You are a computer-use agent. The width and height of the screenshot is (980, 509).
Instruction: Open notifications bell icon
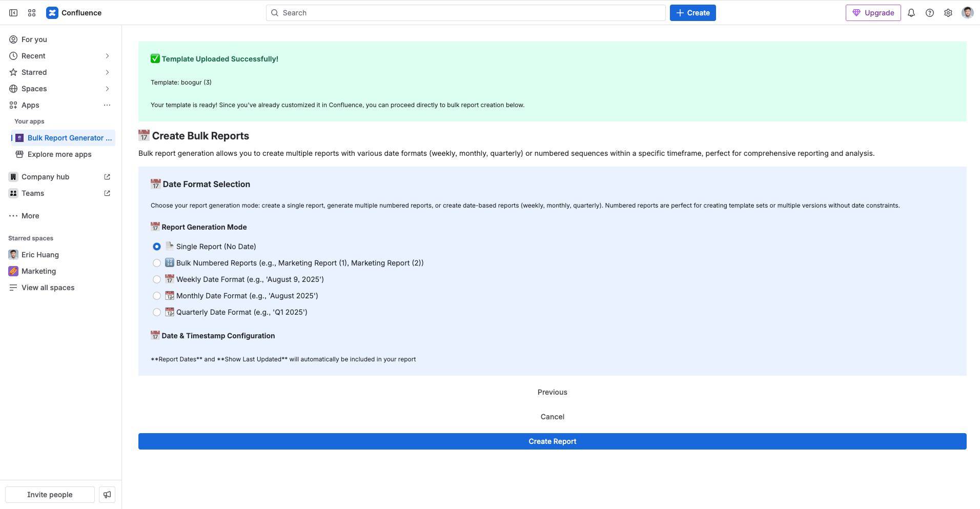click(x=911, y=13)
